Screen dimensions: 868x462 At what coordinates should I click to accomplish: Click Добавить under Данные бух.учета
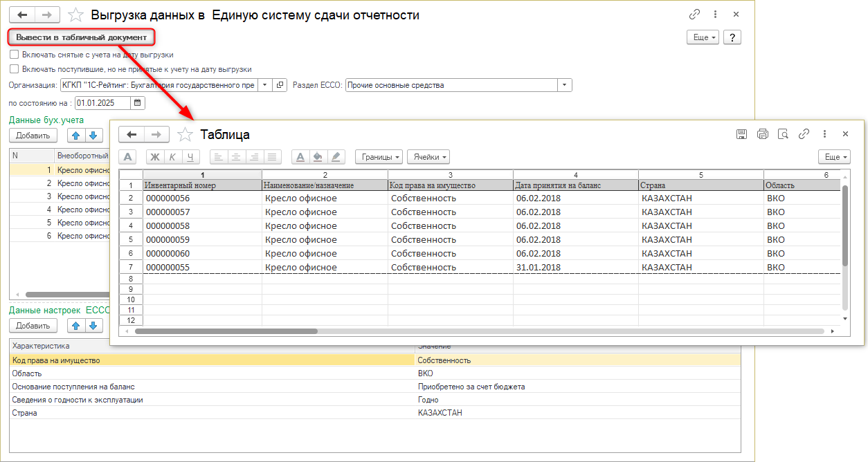point(33,136)
